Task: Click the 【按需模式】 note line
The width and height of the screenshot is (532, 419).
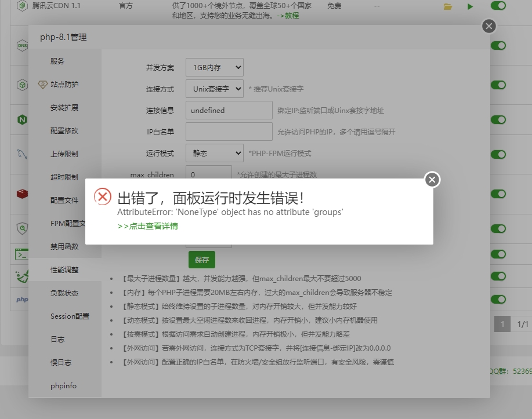Action: click(x=236, y=334)
